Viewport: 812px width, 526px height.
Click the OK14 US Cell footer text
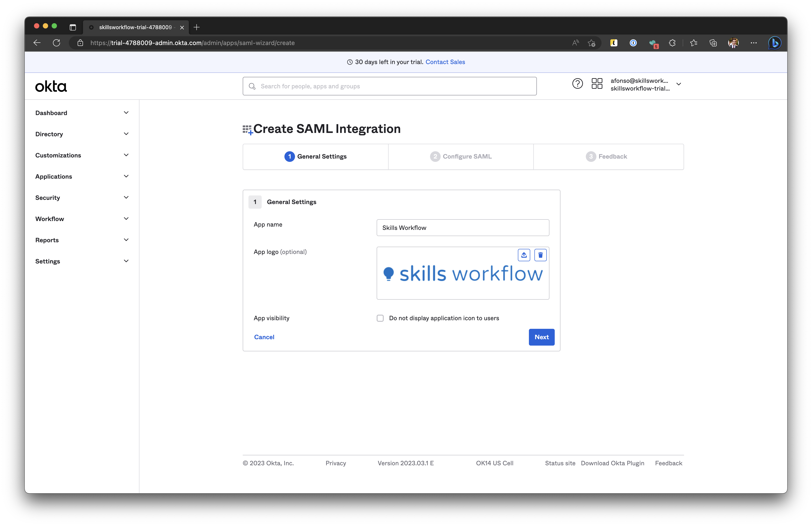494,463
